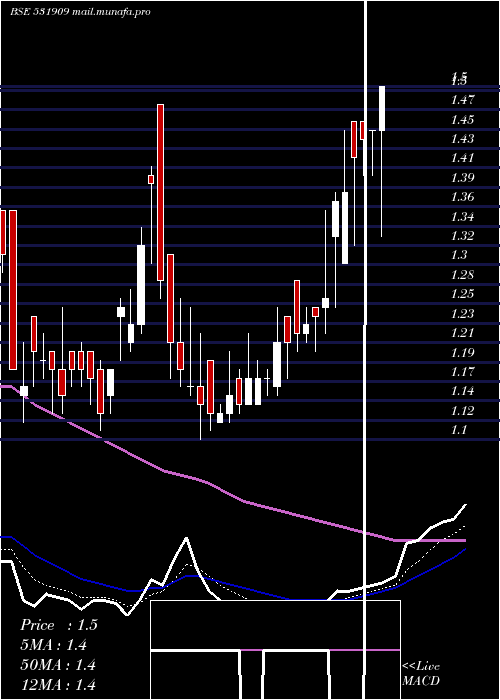Click the 1.39 price axis label

point(462,178)
